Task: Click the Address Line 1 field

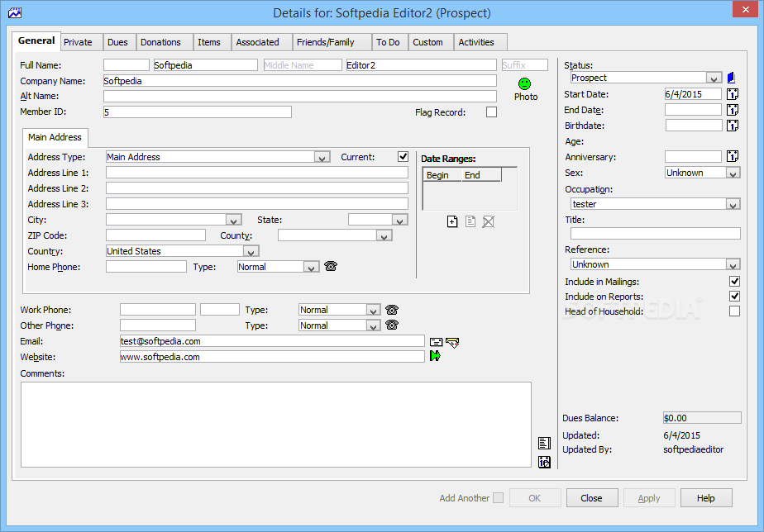Action: [257, 173]
